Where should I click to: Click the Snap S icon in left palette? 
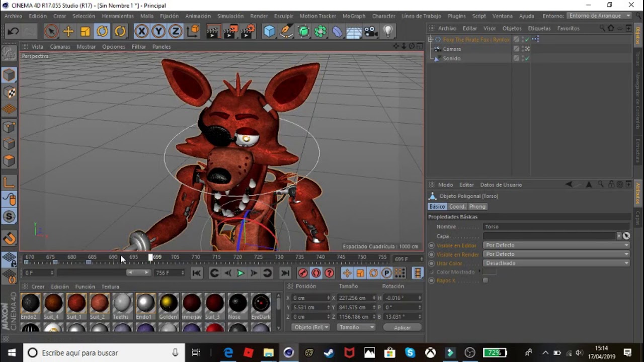9,217
